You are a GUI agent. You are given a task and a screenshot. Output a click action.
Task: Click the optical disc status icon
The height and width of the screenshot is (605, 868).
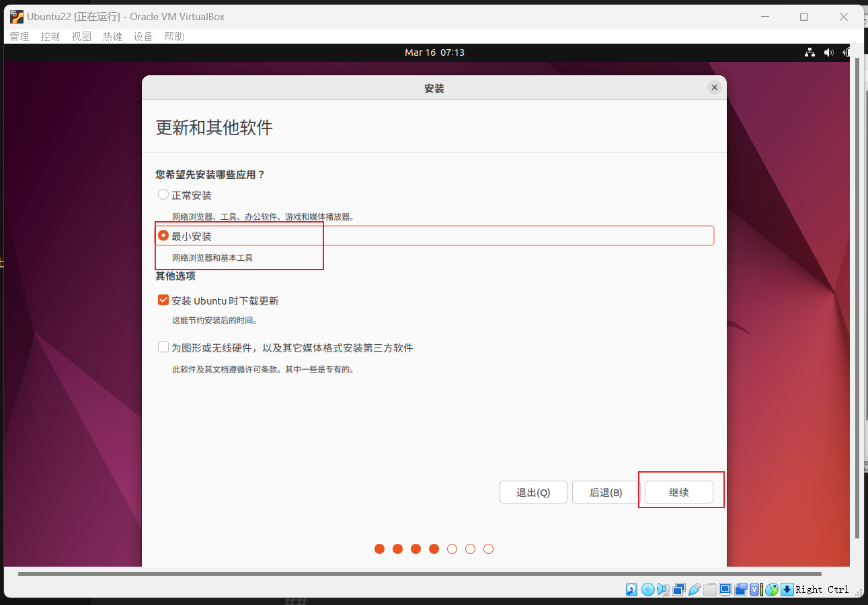tap(648, 590)
